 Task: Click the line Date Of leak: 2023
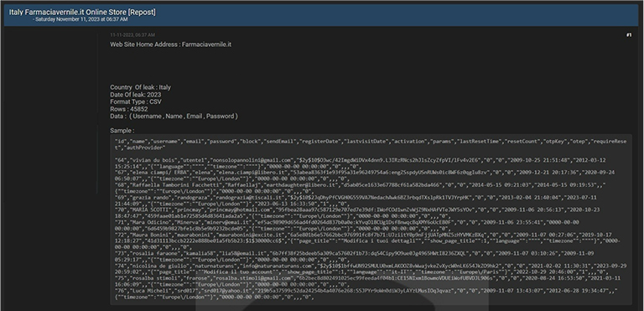click(x=136, y=95)
